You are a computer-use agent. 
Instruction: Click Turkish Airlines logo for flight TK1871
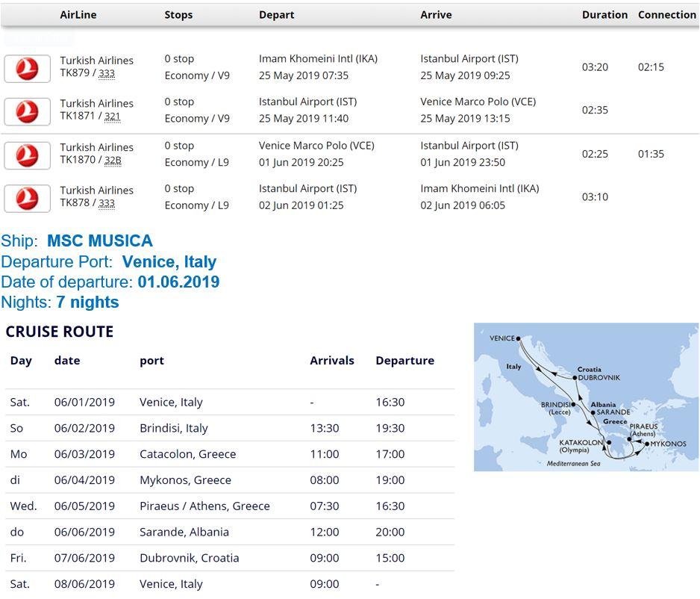click(x=27, y=112)
